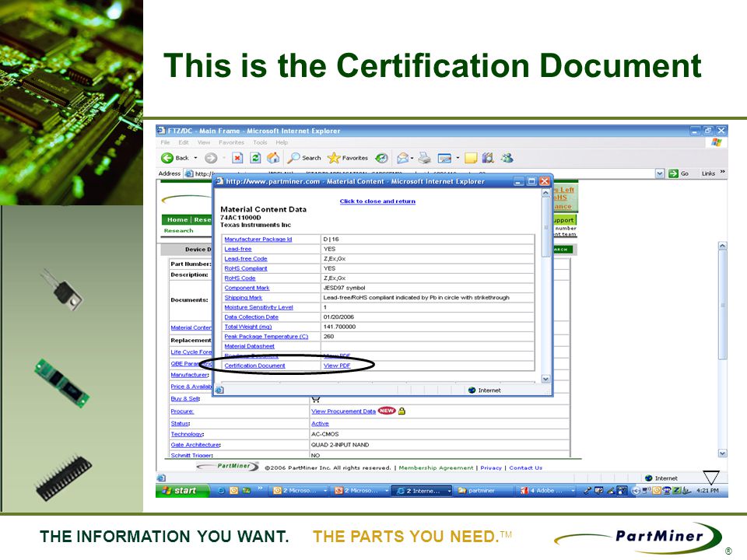Screen dimensions: 747x560
Task: Click the Active status link
Action: coord(320,424)
